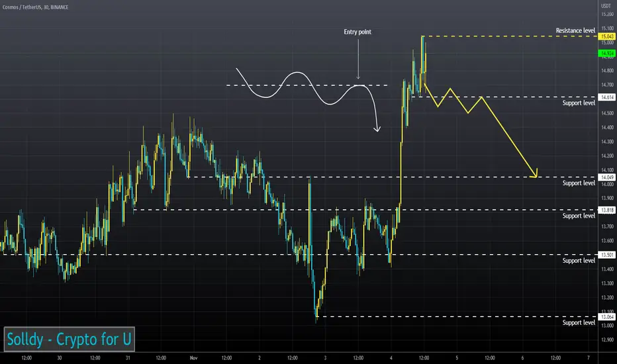Select the yellow 15.043 resistance price tag
The image size is (617, 364).
tap(607, 36)
